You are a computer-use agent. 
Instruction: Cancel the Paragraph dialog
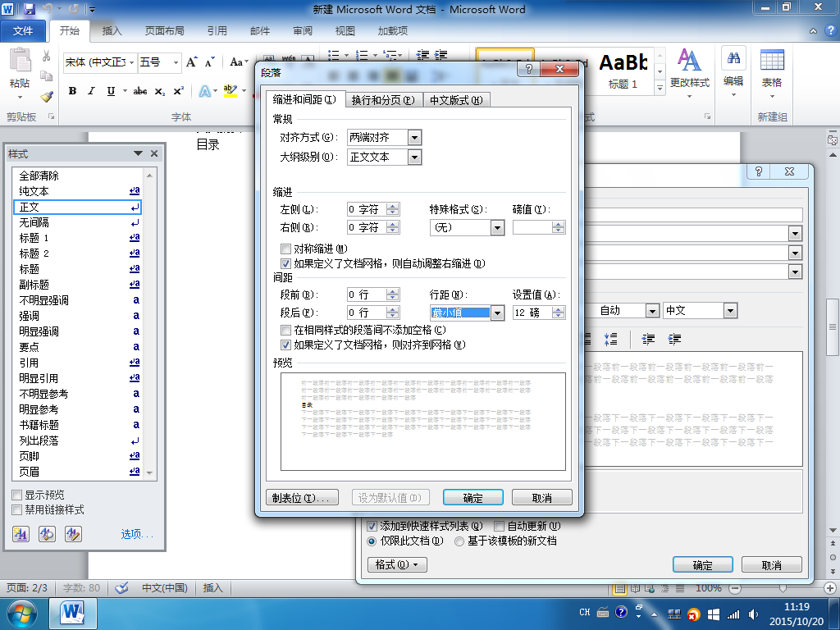click(541, 498)
